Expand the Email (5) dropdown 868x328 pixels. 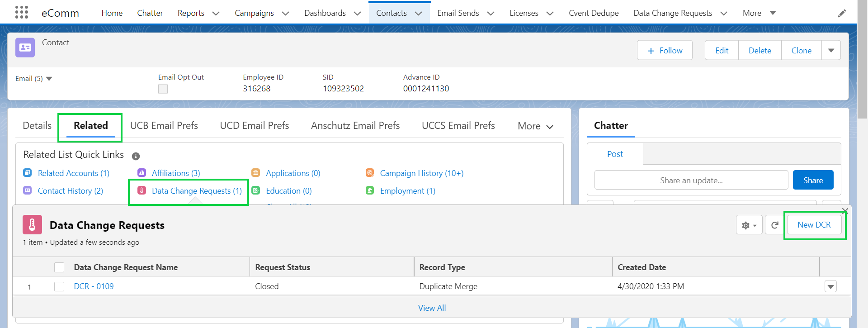(34, 79)
